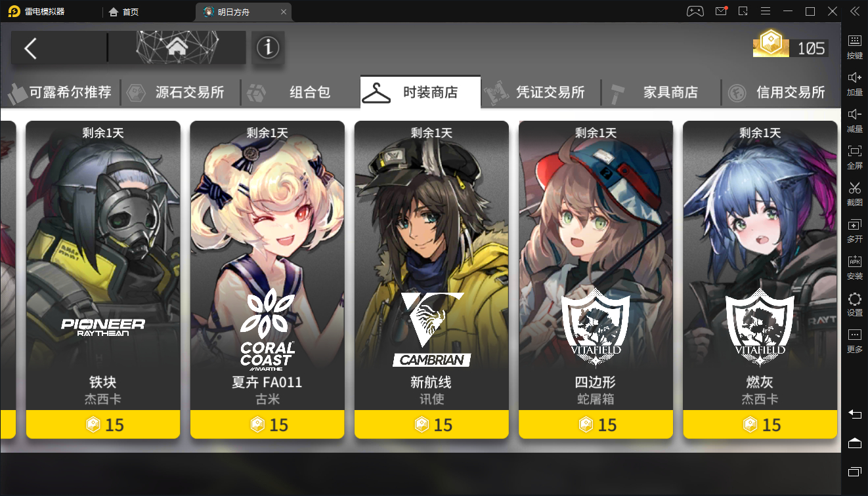Select the 夏卉 FA011 outfit card
The height and width of the screenshot is (496, 868).
(x=267, y=279)
